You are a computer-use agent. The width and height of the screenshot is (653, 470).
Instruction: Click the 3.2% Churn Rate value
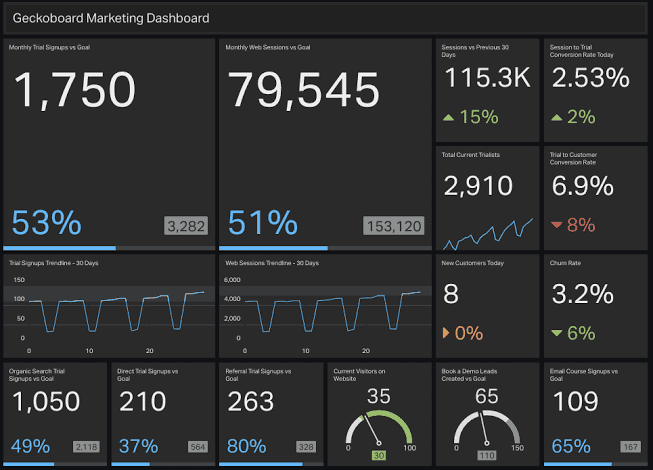pos(583,294)
